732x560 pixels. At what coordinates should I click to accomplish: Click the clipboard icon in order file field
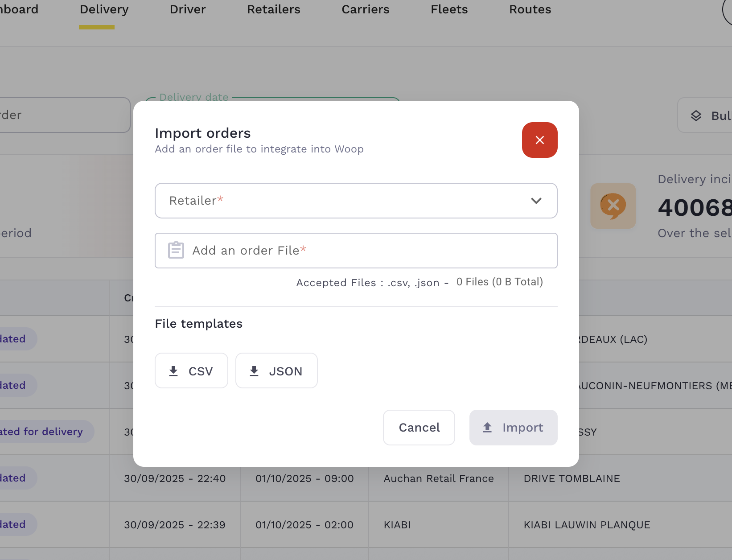tap(176, 250)
